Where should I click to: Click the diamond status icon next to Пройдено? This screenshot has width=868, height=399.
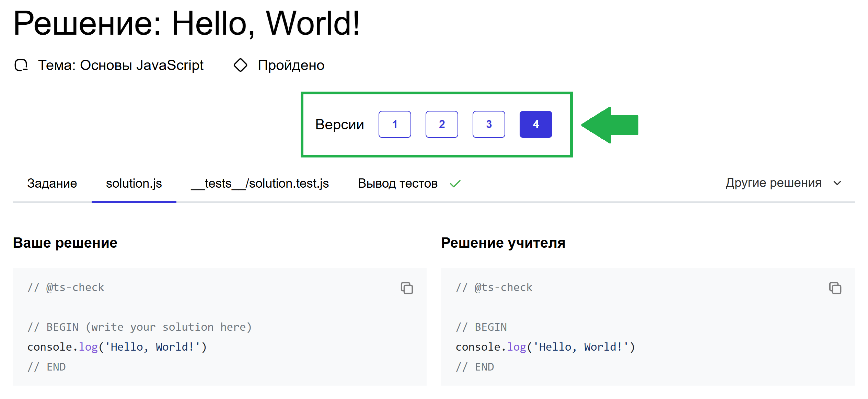click(240, 65)
